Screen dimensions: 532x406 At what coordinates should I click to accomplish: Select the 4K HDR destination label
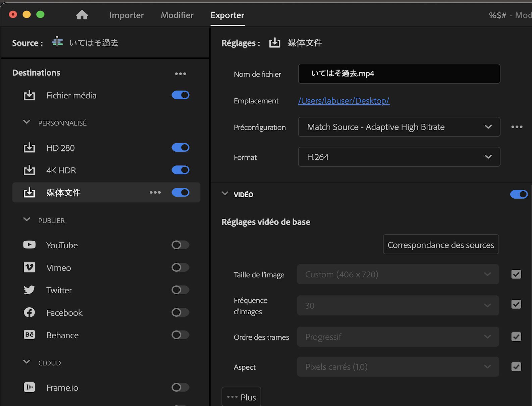click(x=61, y=170)
